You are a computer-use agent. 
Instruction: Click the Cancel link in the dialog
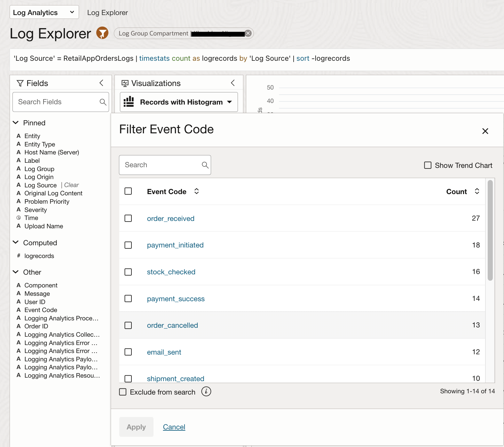(x=174, y=427)
